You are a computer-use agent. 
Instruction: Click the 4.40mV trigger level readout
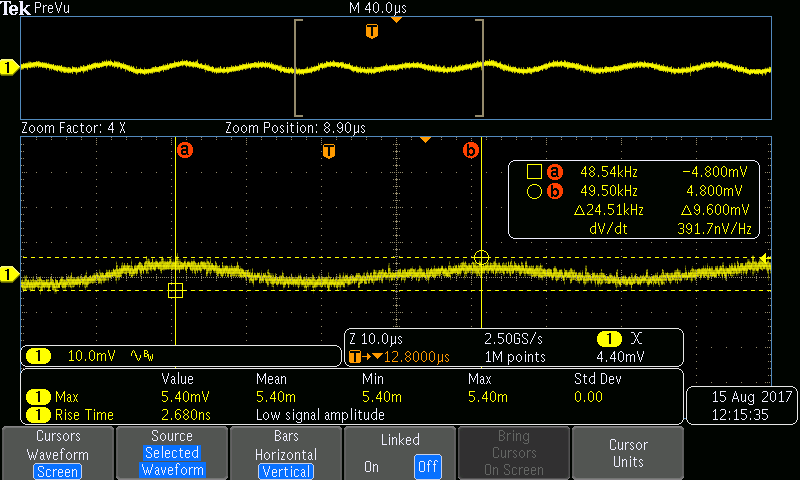[620, 357]
